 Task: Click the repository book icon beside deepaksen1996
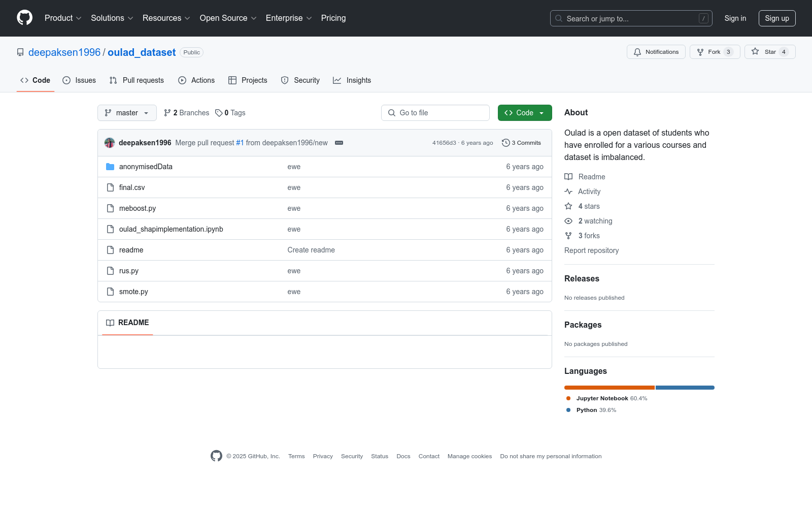coord(20,52)
